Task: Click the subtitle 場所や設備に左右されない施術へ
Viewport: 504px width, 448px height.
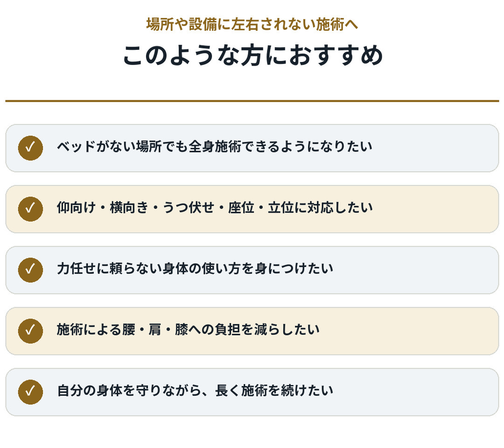Action: click(x=252, y=24)
